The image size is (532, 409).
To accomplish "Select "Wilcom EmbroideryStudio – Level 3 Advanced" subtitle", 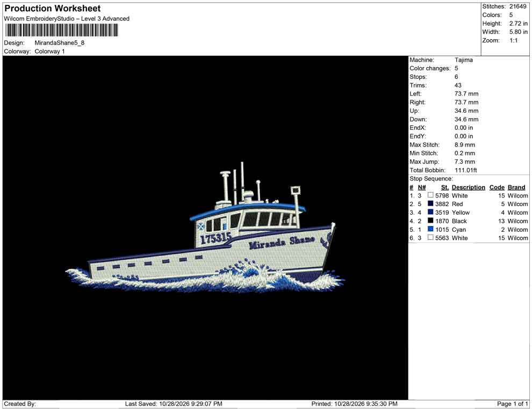I will pos(67,19).
